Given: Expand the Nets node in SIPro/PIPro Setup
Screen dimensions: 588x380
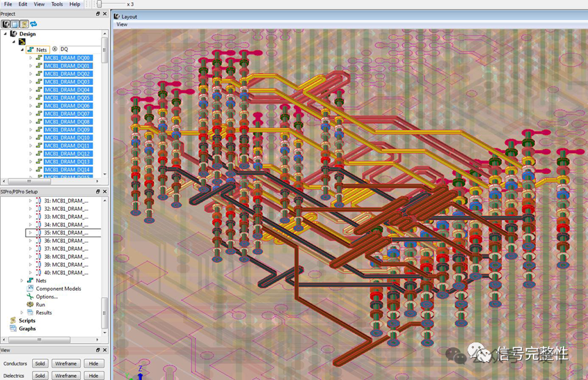Looking at the screenshot, I should 22,280.
